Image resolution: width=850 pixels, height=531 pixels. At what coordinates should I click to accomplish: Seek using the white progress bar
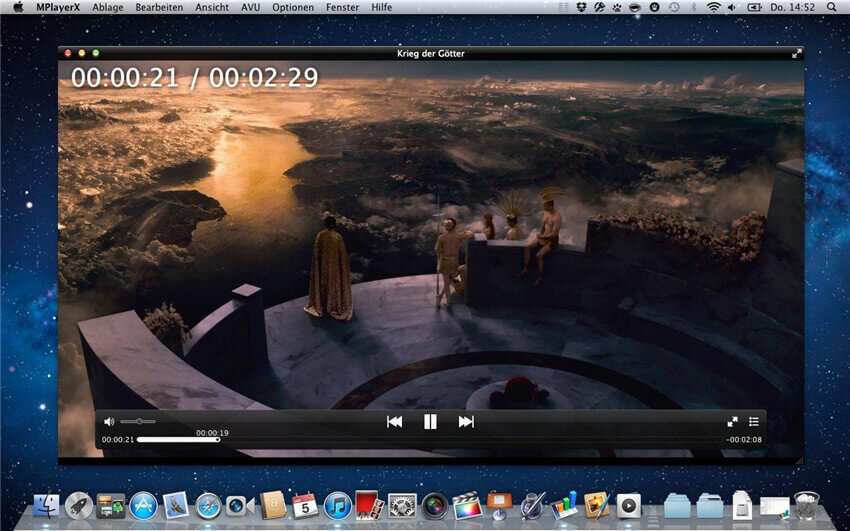(x=178, y=439)
